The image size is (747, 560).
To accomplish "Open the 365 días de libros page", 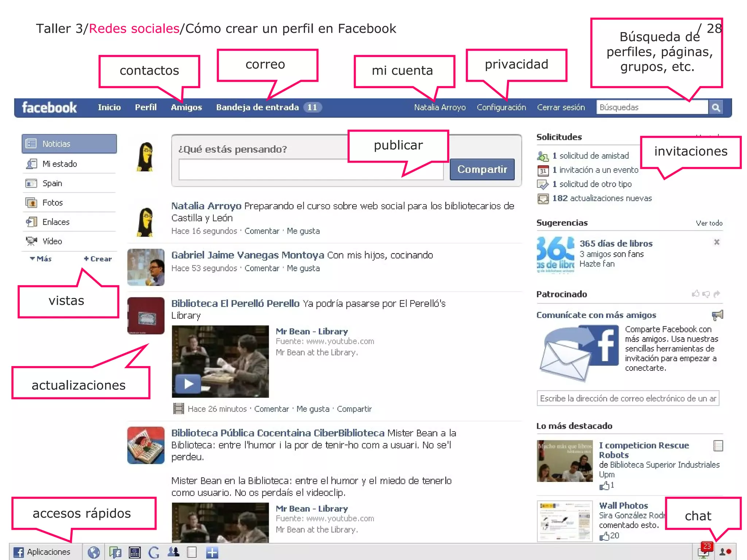I will [616, 243].
